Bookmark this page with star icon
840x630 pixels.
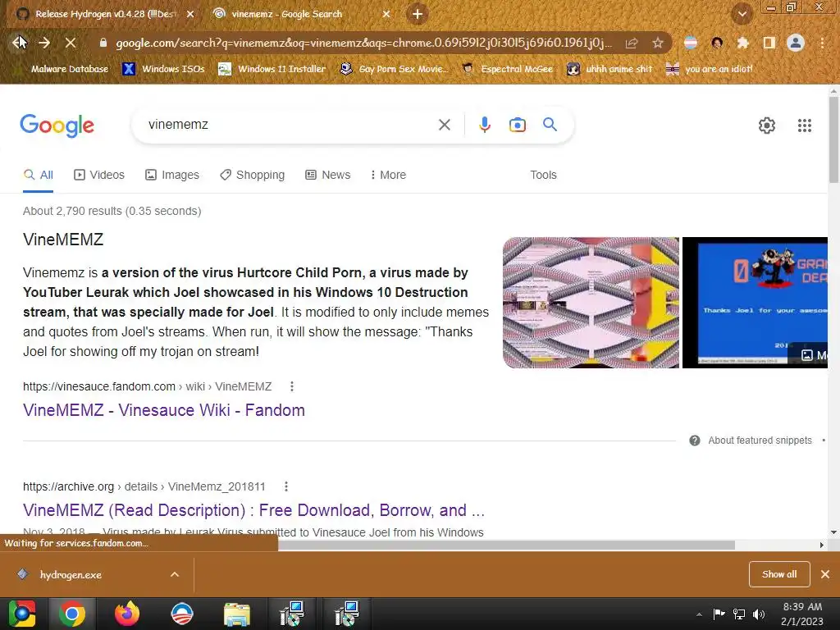658,43
